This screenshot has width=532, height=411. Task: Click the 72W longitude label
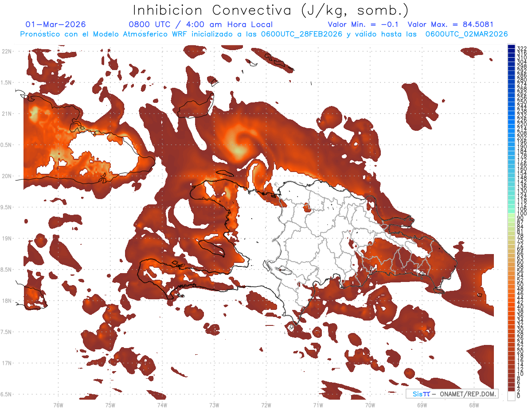coord(266,405)
